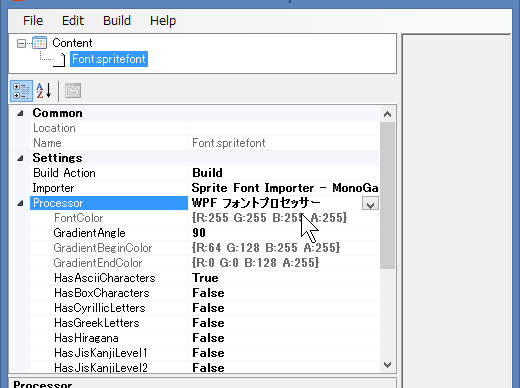Click the Name property label

pos(47,143)
